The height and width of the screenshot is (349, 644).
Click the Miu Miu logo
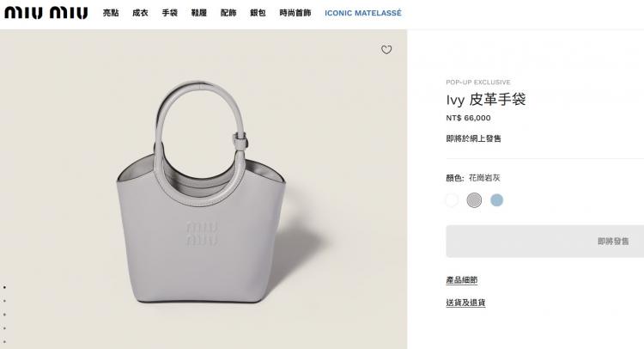pyautogui.click(x=46, y=13)
